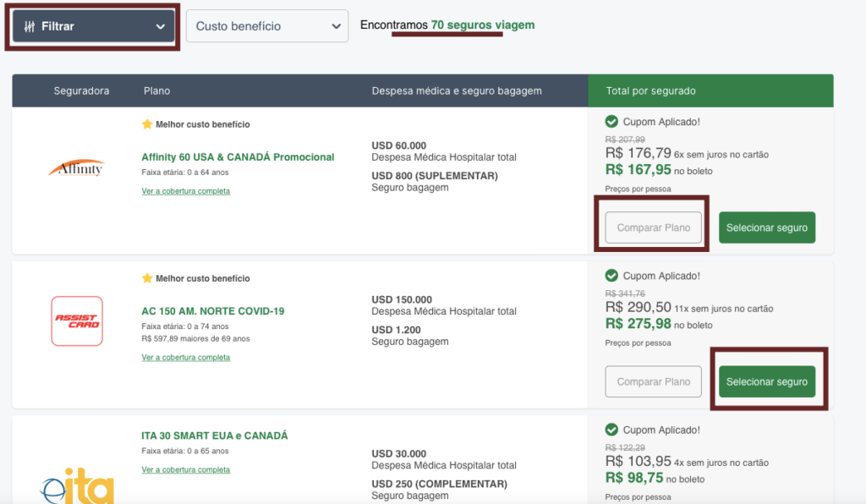Click Comparar Plano for the Affinity plan
Viewport: 866px width, 504px height.
pos(654,227)
